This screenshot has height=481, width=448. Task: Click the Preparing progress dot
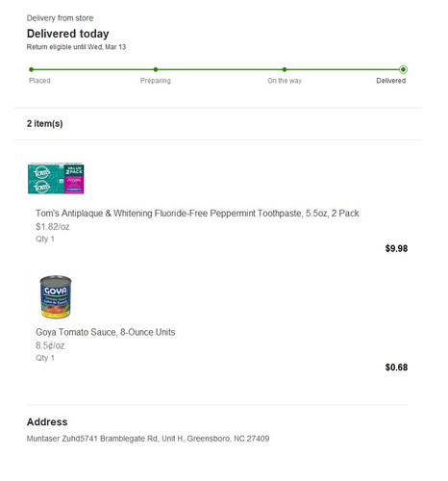pos(156,69)
